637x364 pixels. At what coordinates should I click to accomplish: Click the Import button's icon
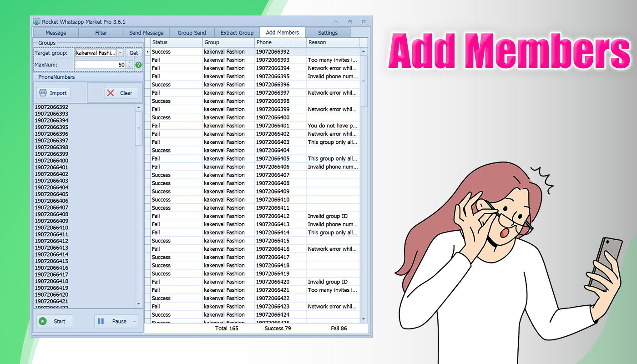[x=43, y=93]
